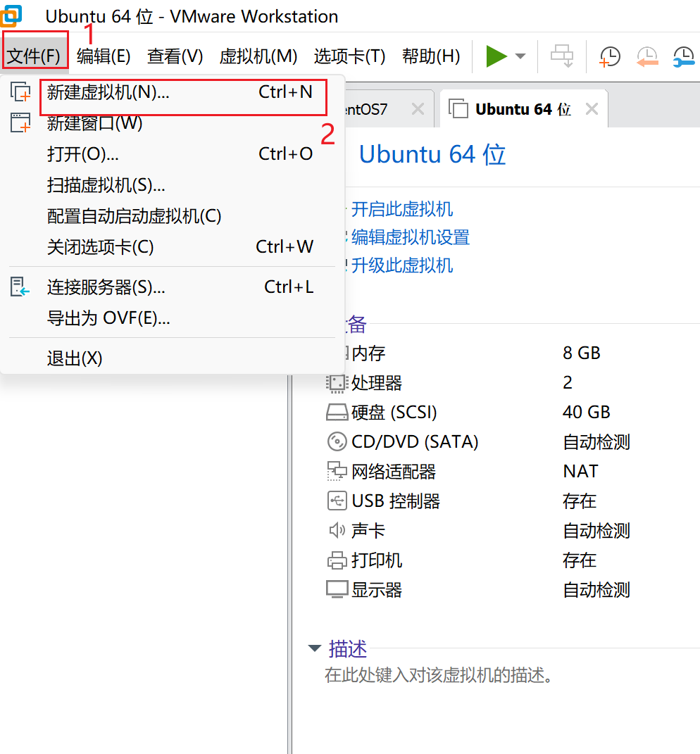Viewport: 700px width, 754px height.
Task: Click the connect server icon in menu
Action: click(x=20, y=287)
